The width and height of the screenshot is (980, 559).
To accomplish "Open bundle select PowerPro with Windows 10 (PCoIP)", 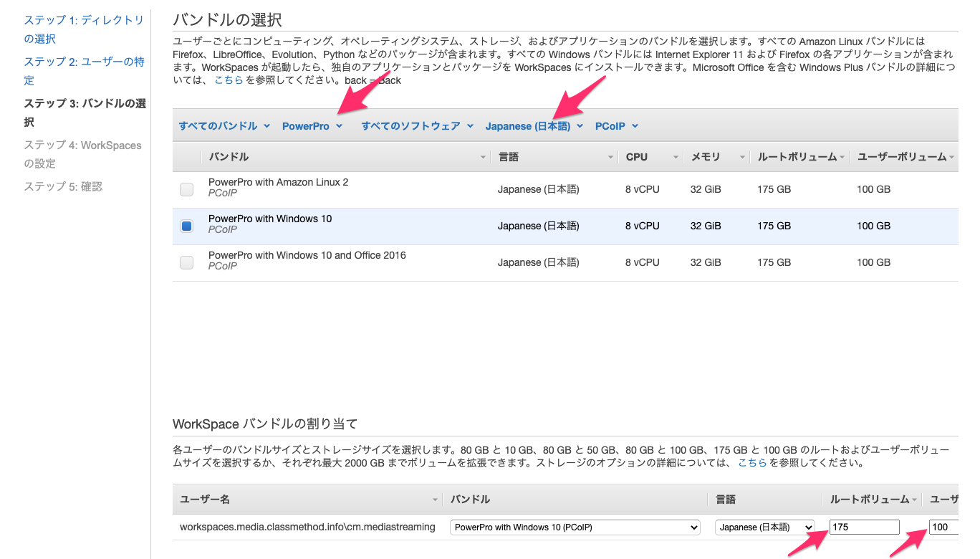I will 575,527.
